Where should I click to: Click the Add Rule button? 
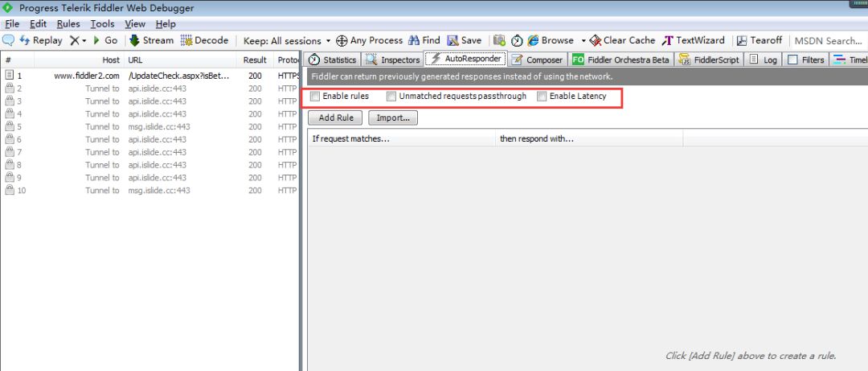pos(336,117)
